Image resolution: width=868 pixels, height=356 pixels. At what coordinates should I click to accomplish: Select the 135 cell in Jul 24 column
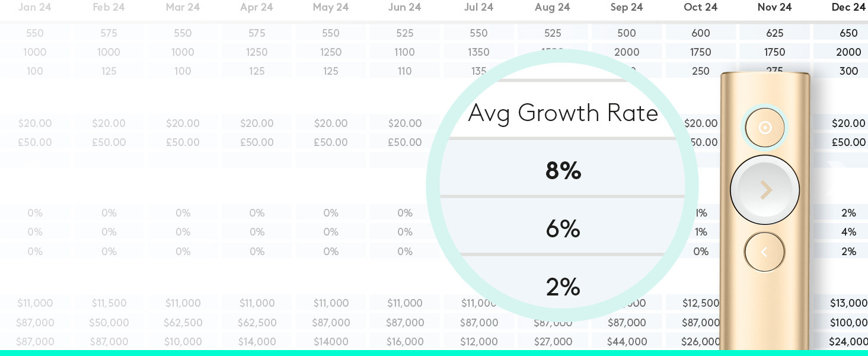coord(478,71)
